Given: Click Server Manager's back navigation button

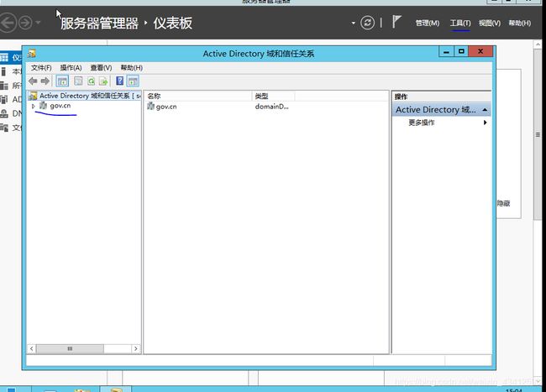Looking at the screenshot, I should [x=8, y=23].
